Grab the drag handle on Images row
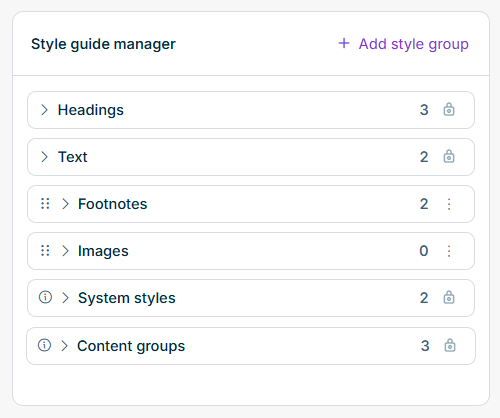This screenshot has height=418, width=500. coord(45,251)
